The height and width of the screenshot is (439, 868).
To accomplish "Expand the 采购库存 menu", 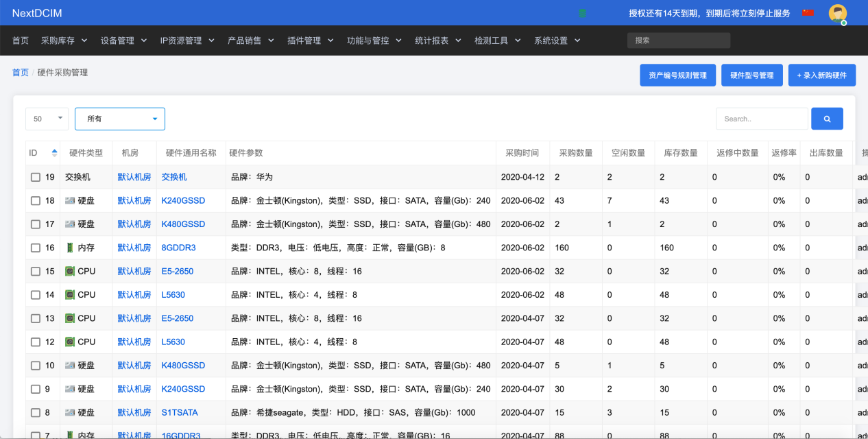I will pyautogui.click(x=64, y=40).
